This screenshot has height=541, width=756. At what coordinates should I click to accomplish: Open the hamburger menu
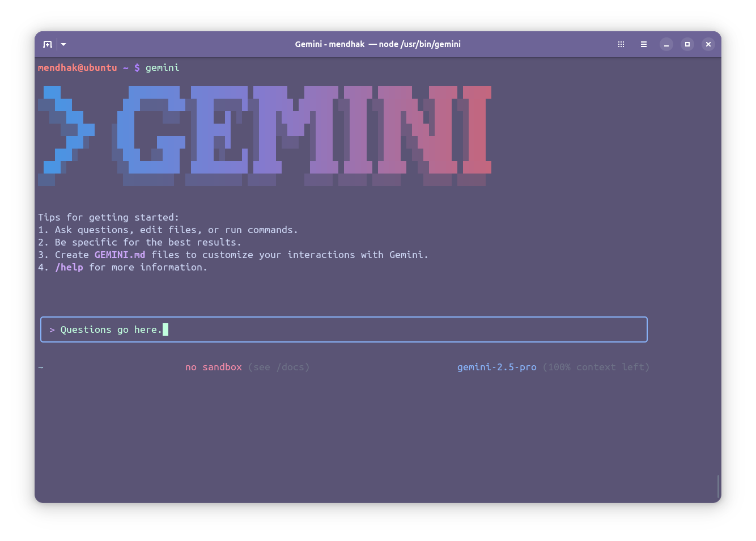(644, 44)
